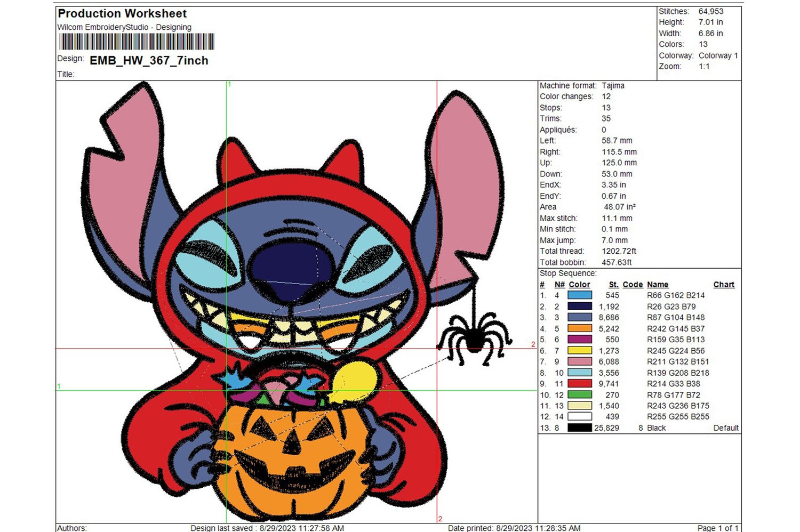This screenshot has width=800, height=532.
Task: Select the cream R243 G236 B175 swatch
Action: pyautogui.click(x=580, y=406)
